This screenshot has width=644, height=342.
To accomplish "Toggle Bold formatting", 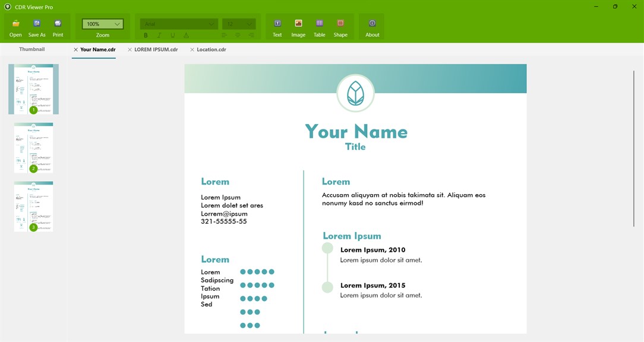I will point(146,35).
